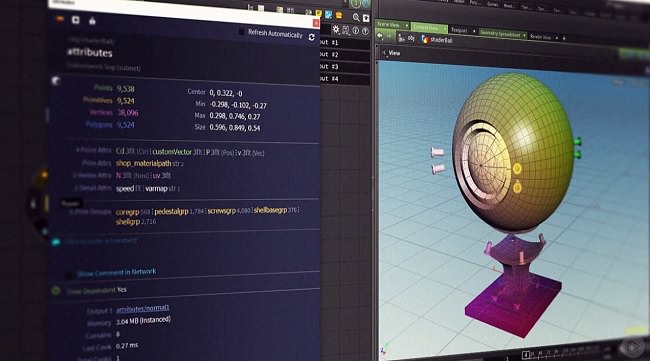Click the forward arrow in viewport path bar
This screenshot has width=650, height=361.
389,37
